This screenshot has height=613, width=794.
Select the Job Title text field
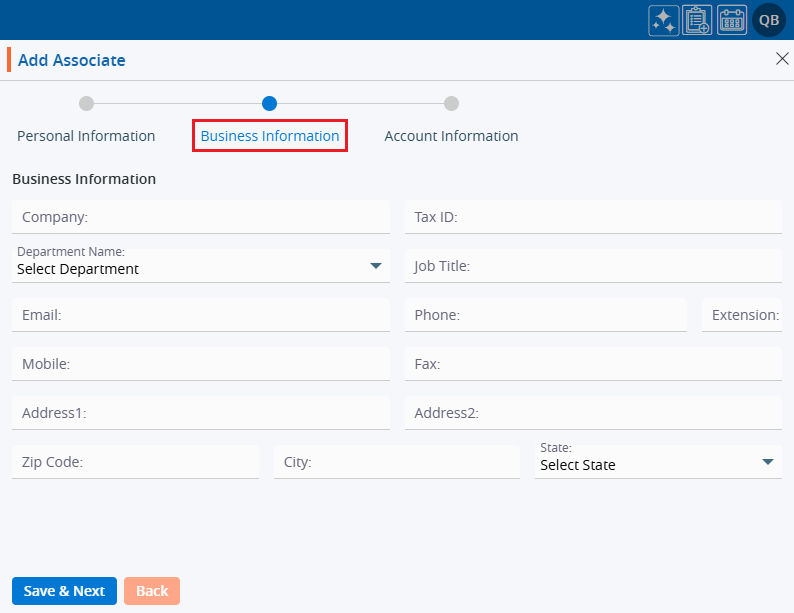click(x=593, y=266)
